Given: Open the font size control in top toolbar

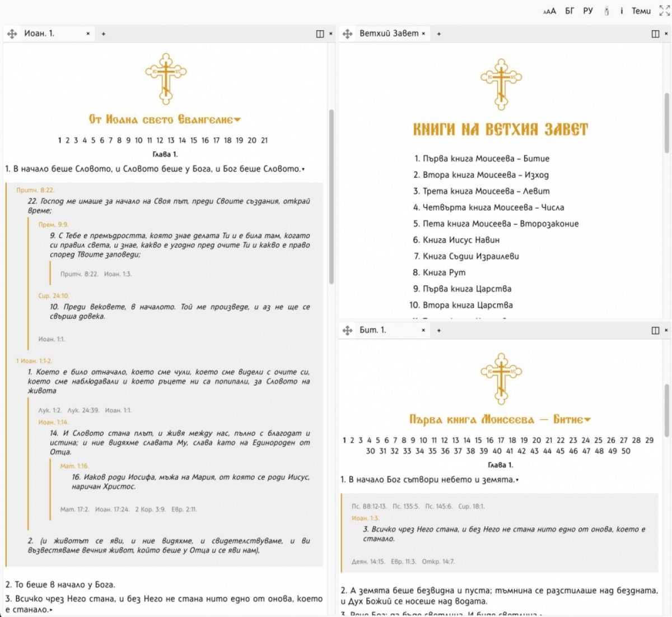Looking at the screenshot, I should [x=549, y=11].
